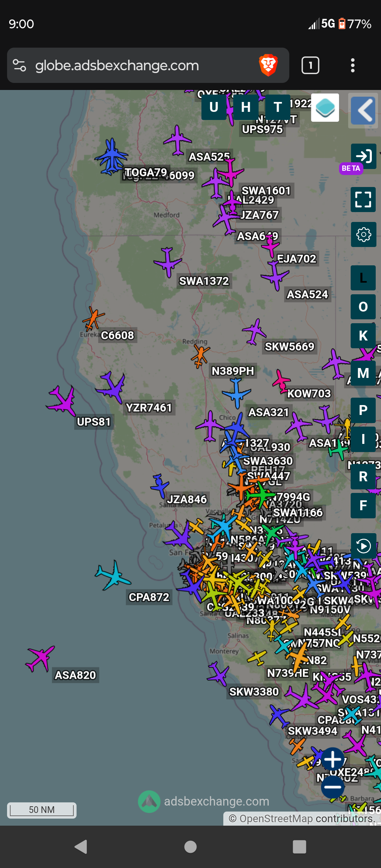The height and width of the screenshot is (868, 381).
Task: Select the C6608 orange aircraft
Action: (x=93, y=319)
